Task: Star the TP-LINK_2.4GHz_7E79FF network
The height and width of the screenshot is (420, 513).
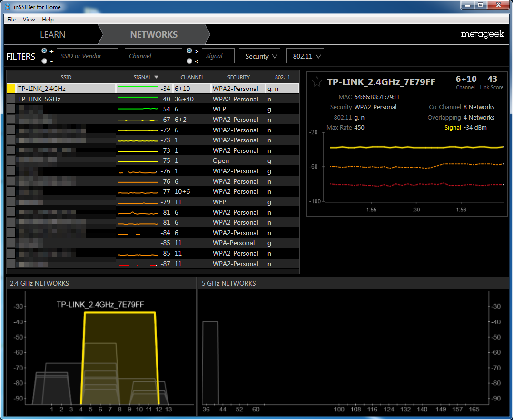Action: [317, 81]
